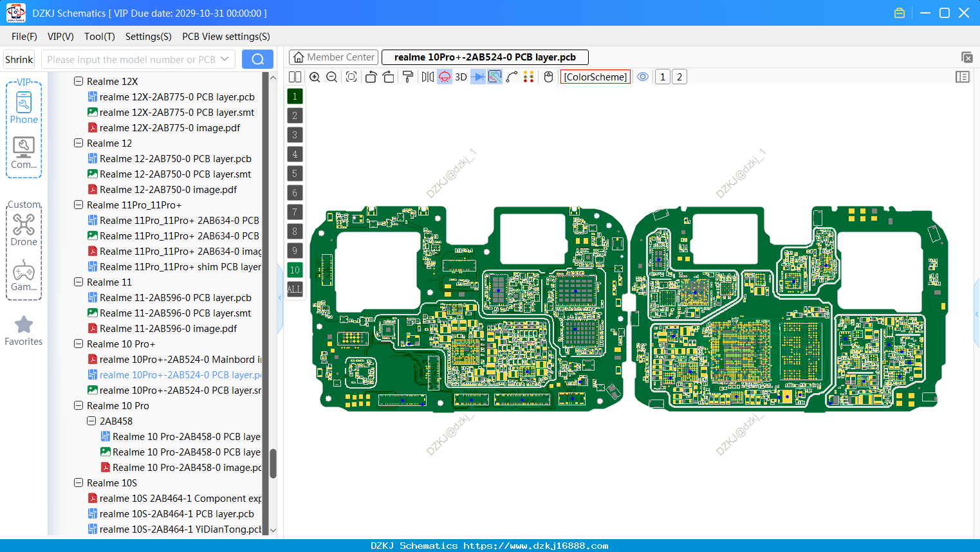The image size is (980, 552).
Task: Open Favorites star
Action: coord(24,331)
